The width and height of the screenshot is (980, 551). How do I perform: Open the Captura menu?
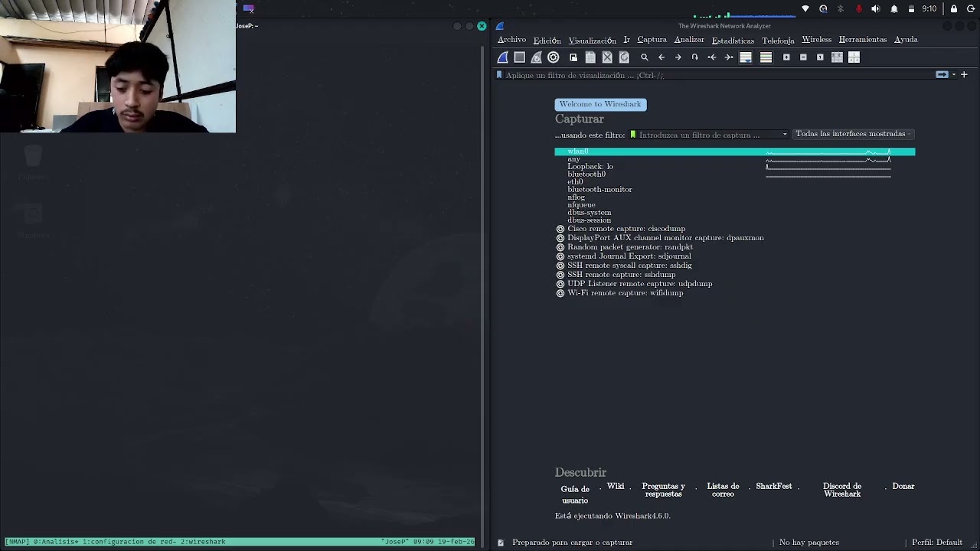652,40
